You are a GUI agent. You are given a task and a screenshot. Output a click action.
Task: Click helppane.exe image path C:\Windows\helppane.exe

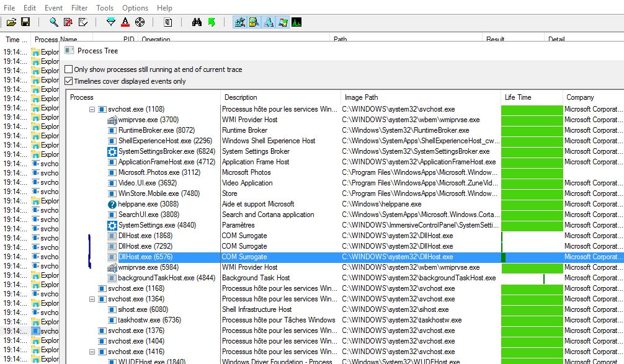pos(381,205)
